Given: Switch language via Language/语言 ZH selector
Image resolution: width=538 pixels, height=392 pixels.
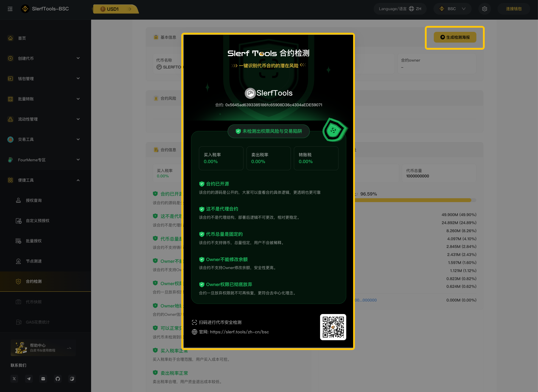Looking at the screenshot, I should click(400, 9).
